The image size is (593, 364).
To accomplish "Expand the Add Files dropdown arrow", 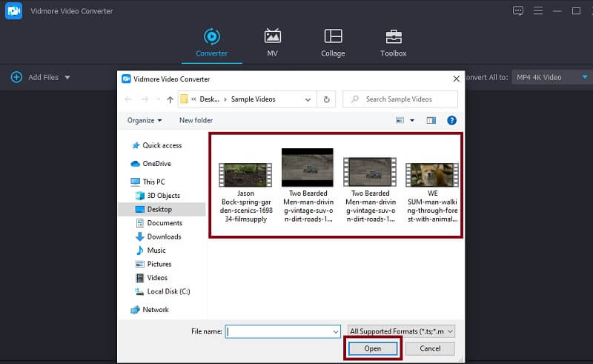I will [x=67, y=78].
